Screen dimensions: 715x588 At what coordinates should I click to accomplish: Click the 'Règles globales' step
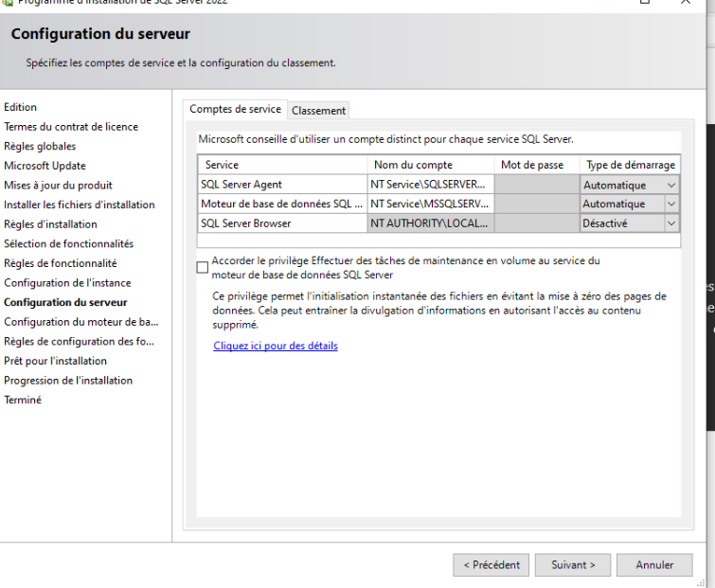tap(40, 147)
